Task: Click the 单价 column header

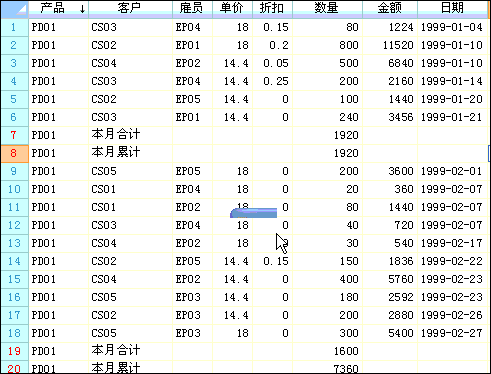Action: (x=232, y=8)
